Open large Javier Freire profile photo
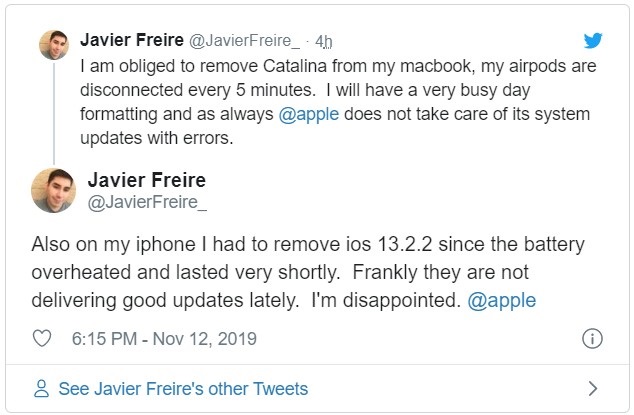The height and width of the screenshot is (415, 634). (x=54, y=190)
